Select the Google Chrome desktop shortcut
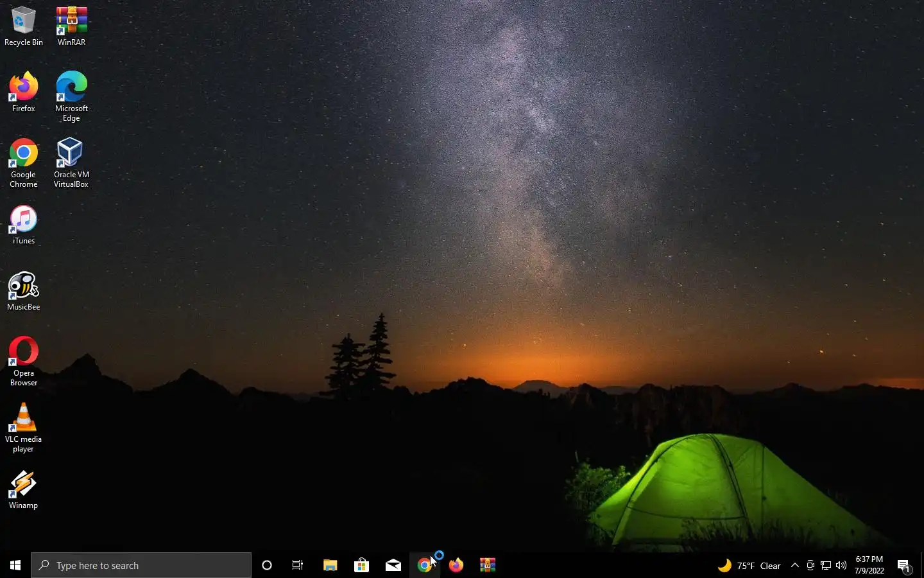The height and width of the screenshot is (578, 924). pyautogui.click(x=24, y=163)
